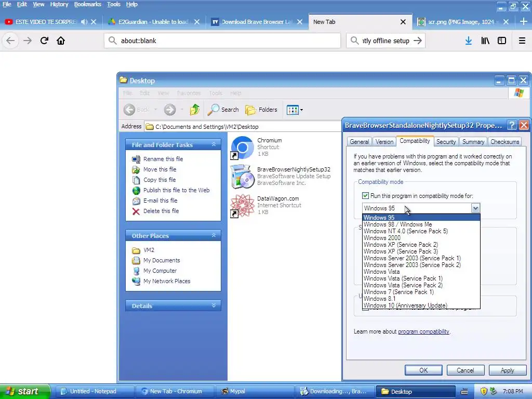Select the Chromium shortcut icon
The image size is (532, 399).
click(x=242, y=147)
